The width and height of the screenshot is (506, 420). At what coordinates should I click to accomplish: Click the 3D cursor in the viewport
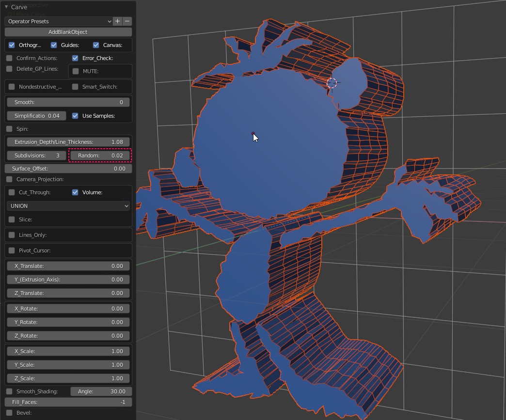tap(332, 83)
